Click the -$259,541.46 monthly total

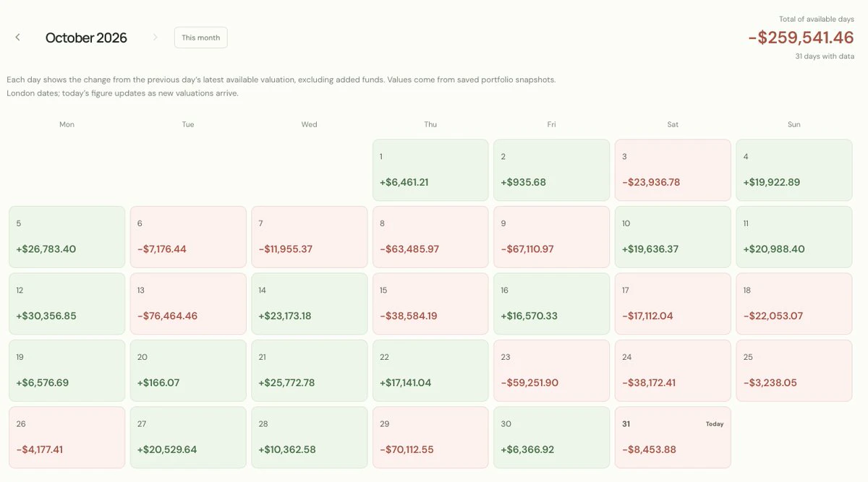(801, 37)
